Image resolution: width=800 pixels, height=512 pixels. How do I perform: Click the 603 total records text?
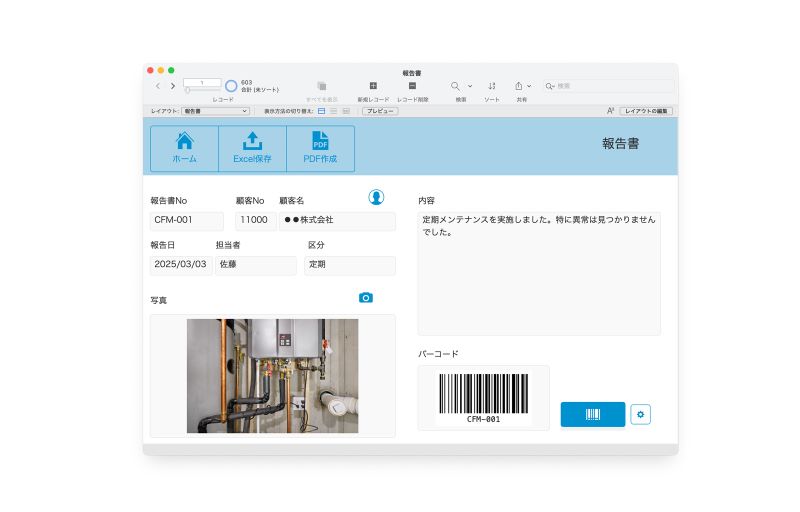pos(246,82)
